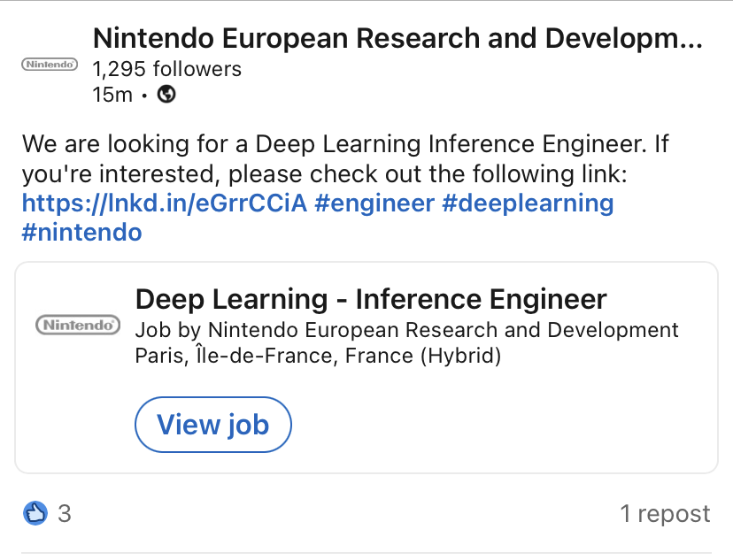733x560 pixels.
Task: Click the Nintendo logo avatar in post header
Action: [50, 65]
